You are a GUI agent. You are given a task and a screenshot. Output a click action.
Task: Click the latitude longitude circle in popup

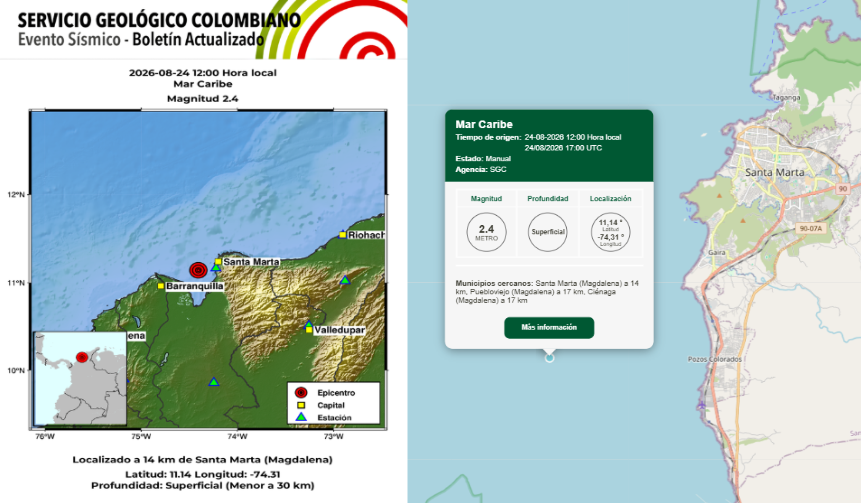point(611,232)
